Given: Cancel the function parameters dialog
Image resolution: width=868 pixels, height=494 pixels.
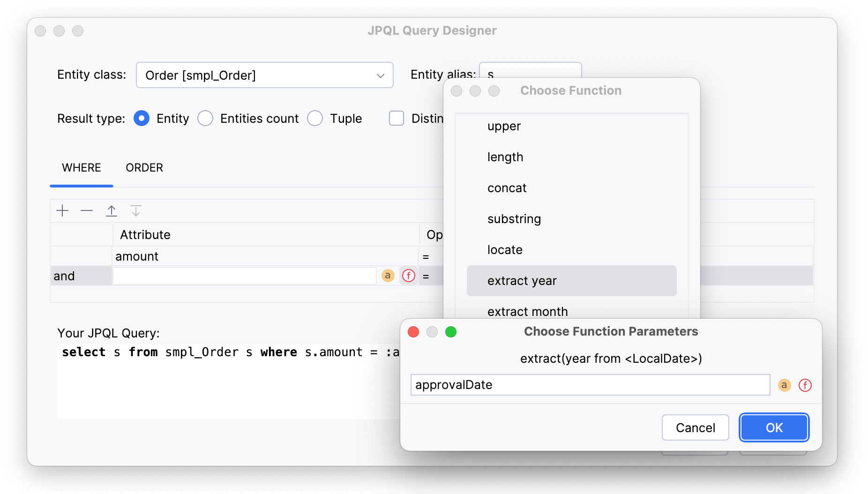Looking at the screenshot, I should 695,427.
